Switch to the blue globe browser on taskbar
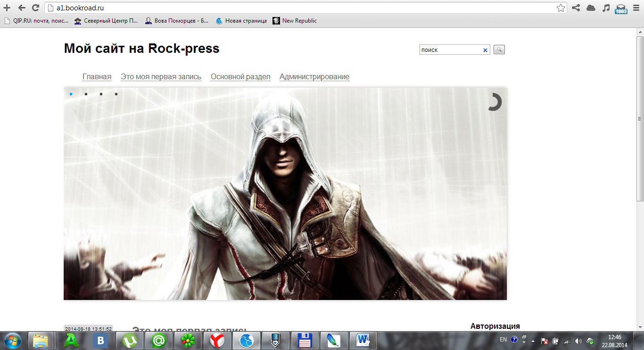644x350 pixels. click(246, 341)
